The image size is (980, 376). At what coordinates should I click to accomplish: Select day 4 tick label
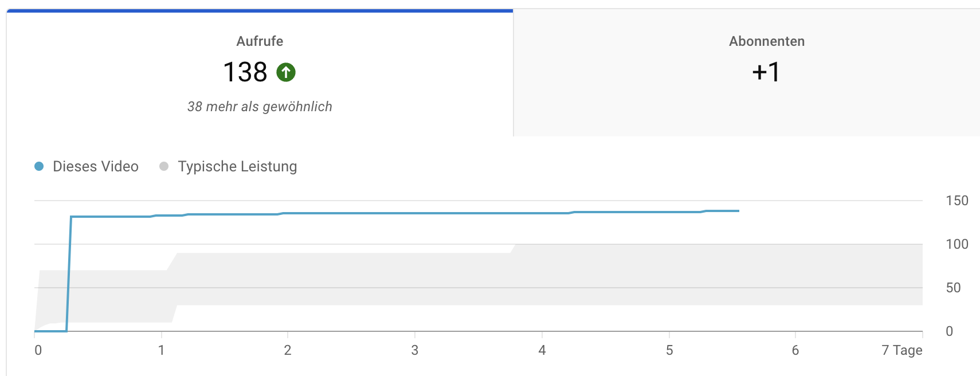coord(542,350)
